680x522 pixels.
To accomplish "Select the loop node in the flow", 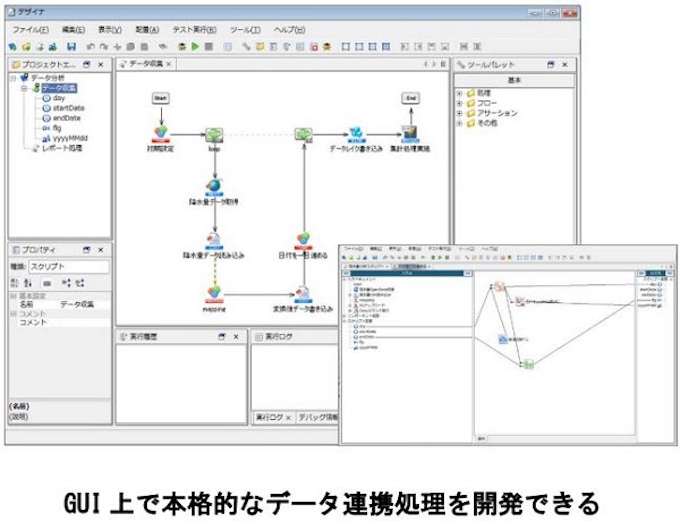I will (213, 134).
